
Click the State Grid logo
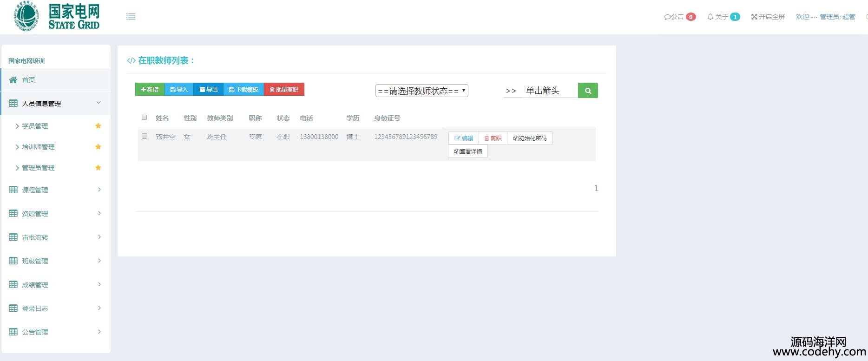point(57,17)
